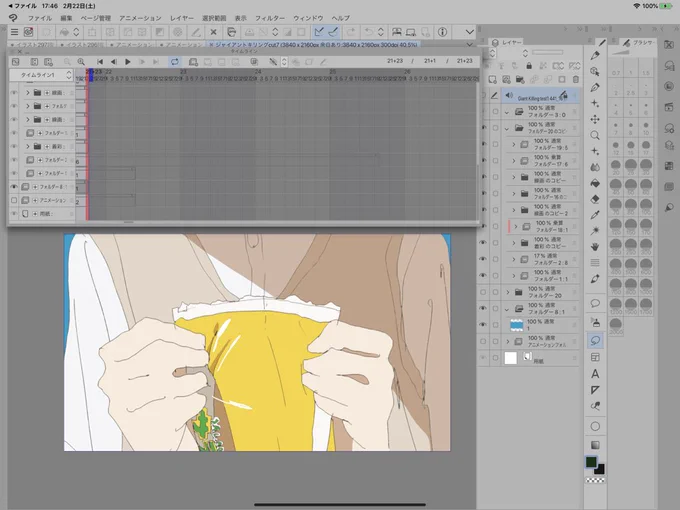
Task: Expand the フォルダー20 layer folder
Action: [x=507, y=292]
